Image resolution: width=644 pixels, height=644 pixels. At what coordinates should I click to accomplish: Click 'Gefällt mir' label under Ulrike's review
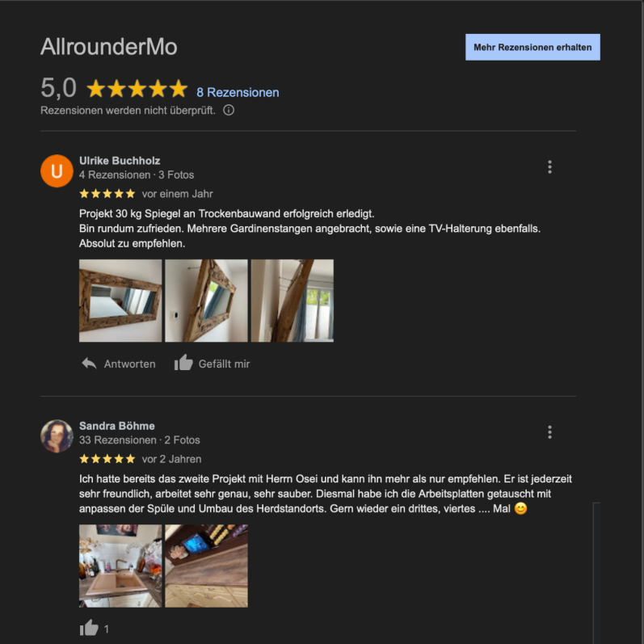pyautogui.click(x=225, y=364)
